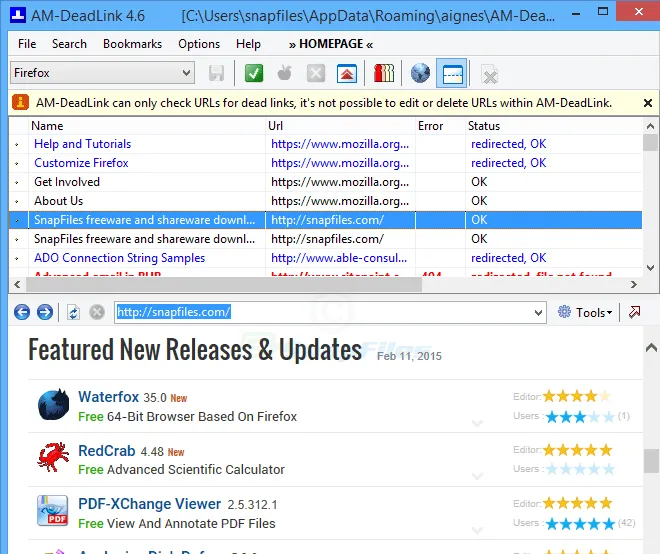This screenshot has height=554, width=660.
Task: Open the Help menu
Action: pyautogui.click(x=248, y=44)
